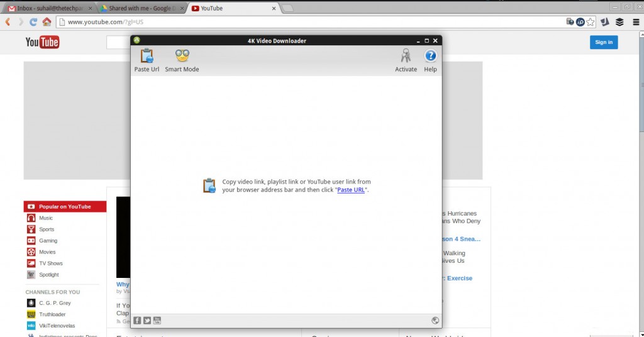This screenshot has width=644, height=337.
Task: Click the Evernote extension icon
Action: pyautogui.click(x=604, y=22)
